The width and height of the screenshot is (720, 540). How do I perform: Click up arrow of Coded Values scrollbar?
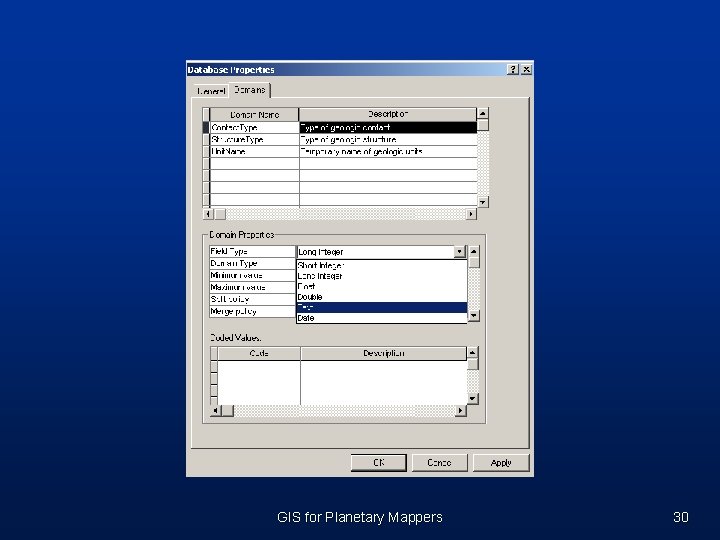[x=472, y=353]
